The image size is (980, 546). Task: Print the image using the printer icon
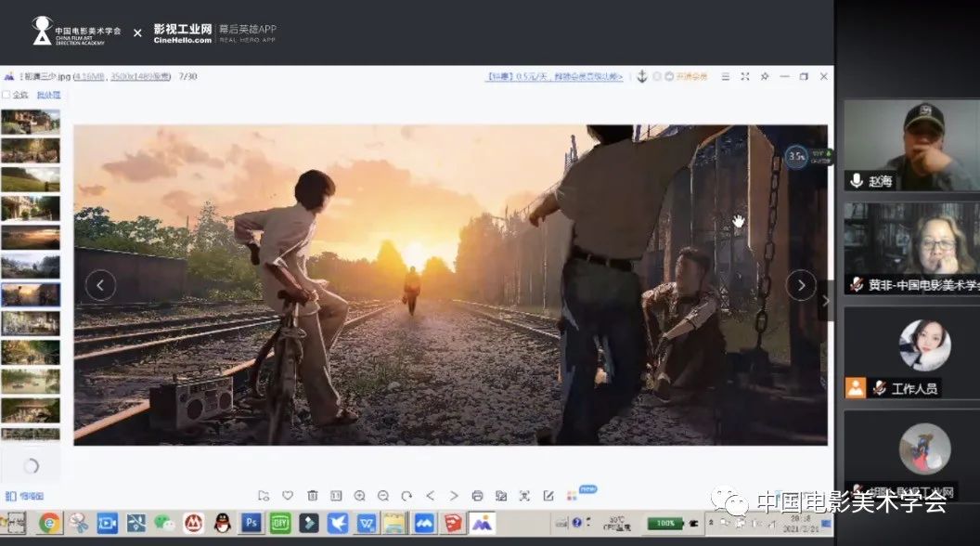477,496
